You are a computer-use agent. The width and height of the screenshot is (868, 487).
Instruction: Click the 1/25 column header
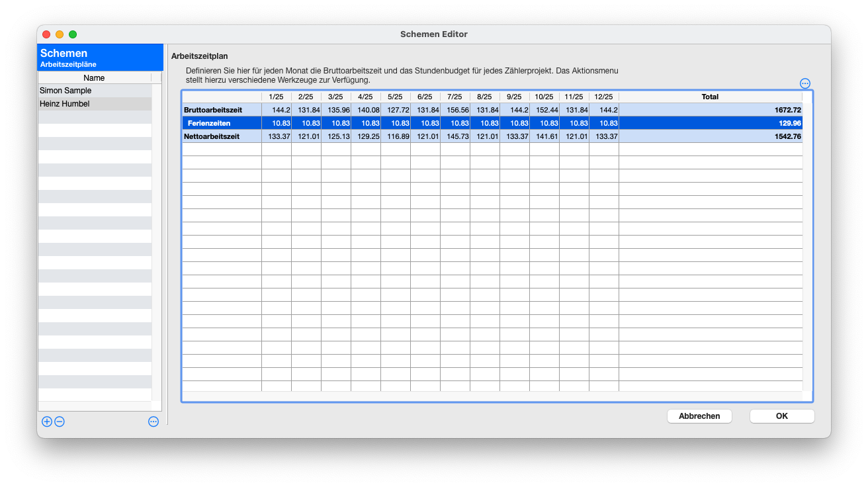tap(277, 97)
